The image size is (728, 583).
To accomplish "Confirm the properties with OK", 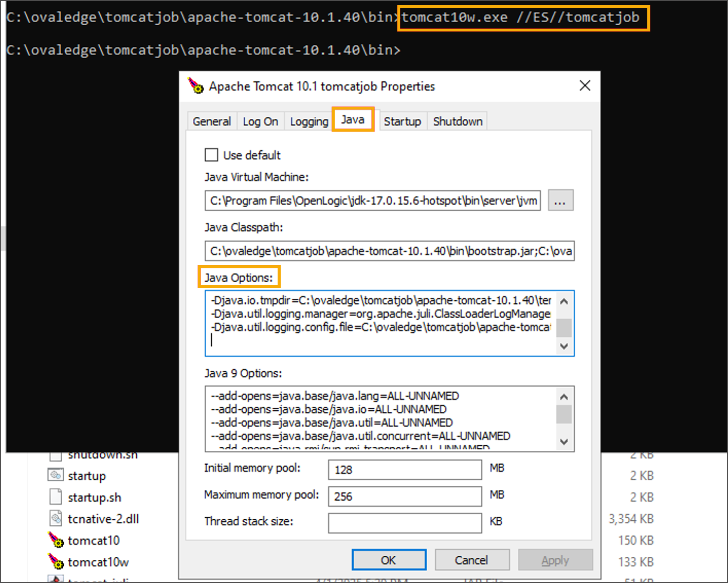I will coord(389,560).
